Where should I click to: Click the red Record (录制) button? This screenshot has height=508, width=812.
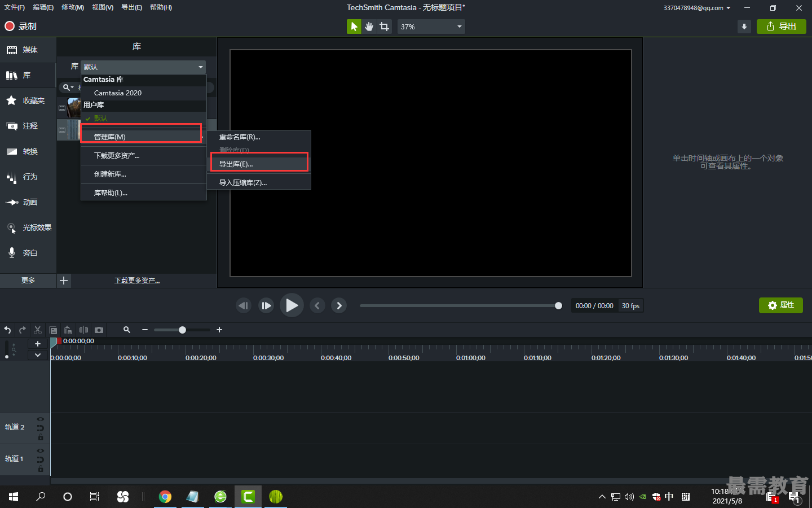(20, 26)
